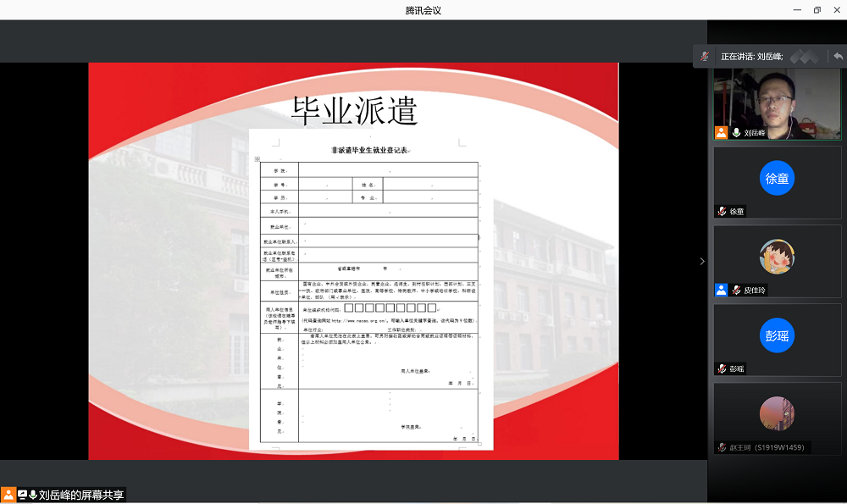Click 刘岳峰's orange host icon on video tile
The width and height of the screenshot is (847, 504).
click(722, 132)
